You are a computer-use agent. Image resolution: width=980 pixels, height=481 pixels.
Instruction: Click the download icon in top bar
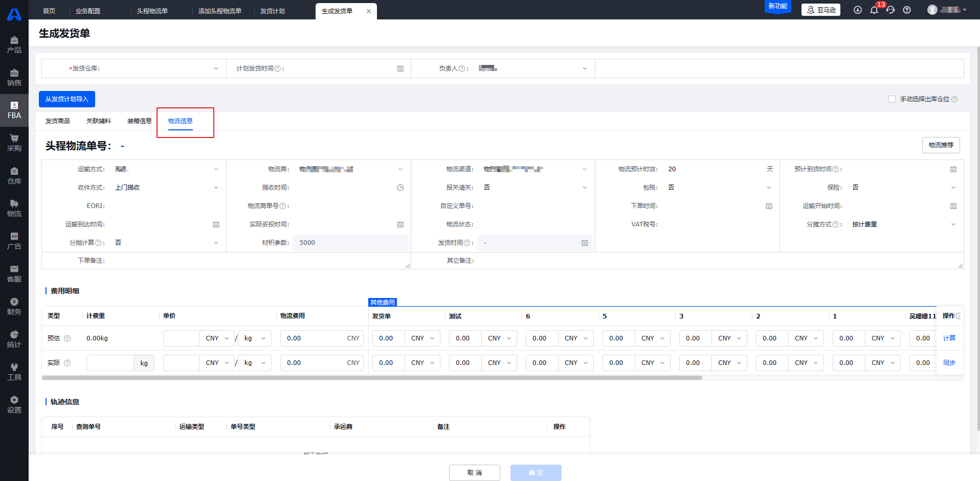858,10
